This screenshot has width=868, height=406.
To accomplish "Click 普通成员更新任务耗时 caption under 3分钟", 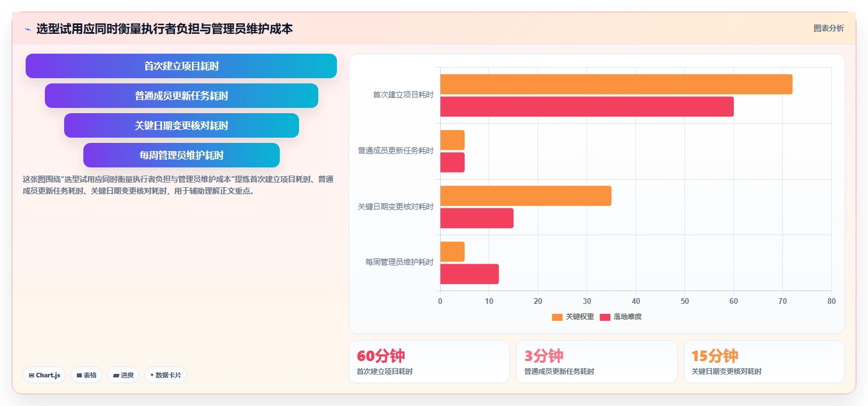I will [x=559, y=372].
